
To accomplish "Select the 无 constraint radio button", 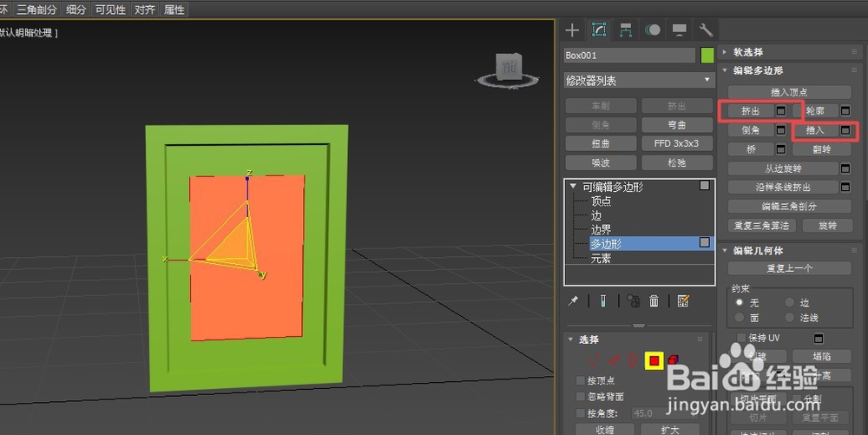I will tap(740, 302).
